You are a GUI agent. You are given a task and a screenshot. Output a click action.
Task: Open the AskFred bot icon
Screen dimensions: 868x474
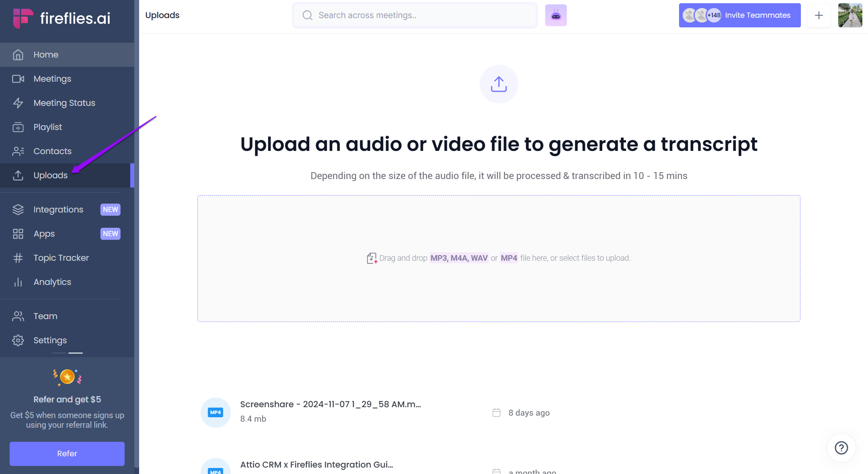pos(556,15)
